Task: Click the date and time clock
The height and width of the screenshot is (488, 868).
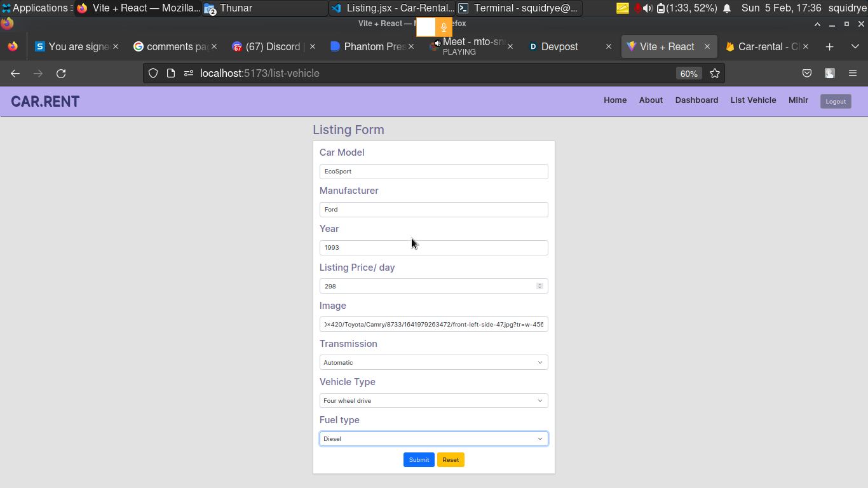Action: pyautogui.click(x=781, y=8)
